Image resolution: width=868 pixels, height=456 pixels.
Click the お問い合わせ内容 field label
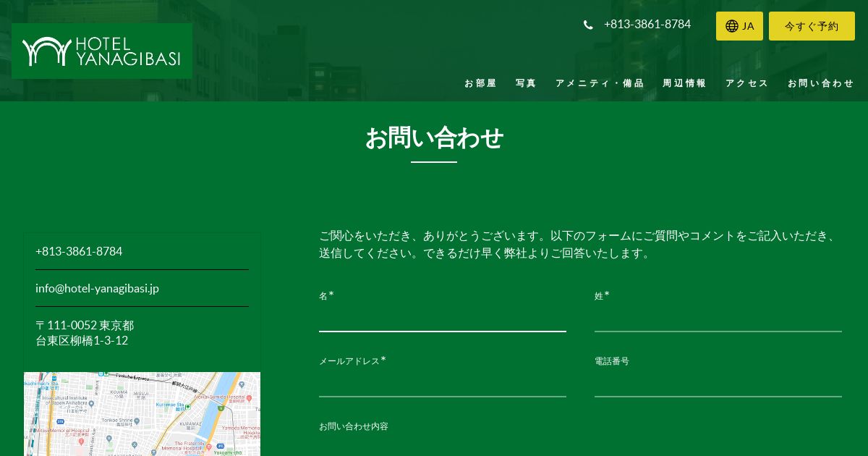(x=354, y=426)
